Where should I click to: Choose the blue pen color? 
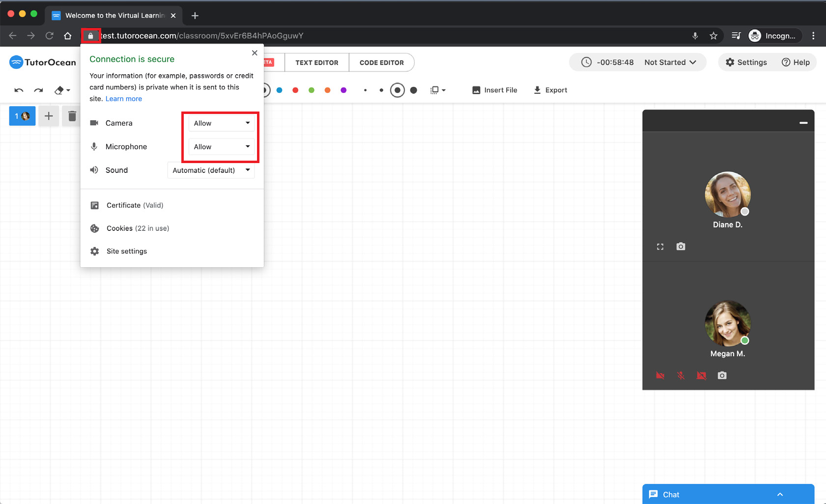tap(279, 90)
